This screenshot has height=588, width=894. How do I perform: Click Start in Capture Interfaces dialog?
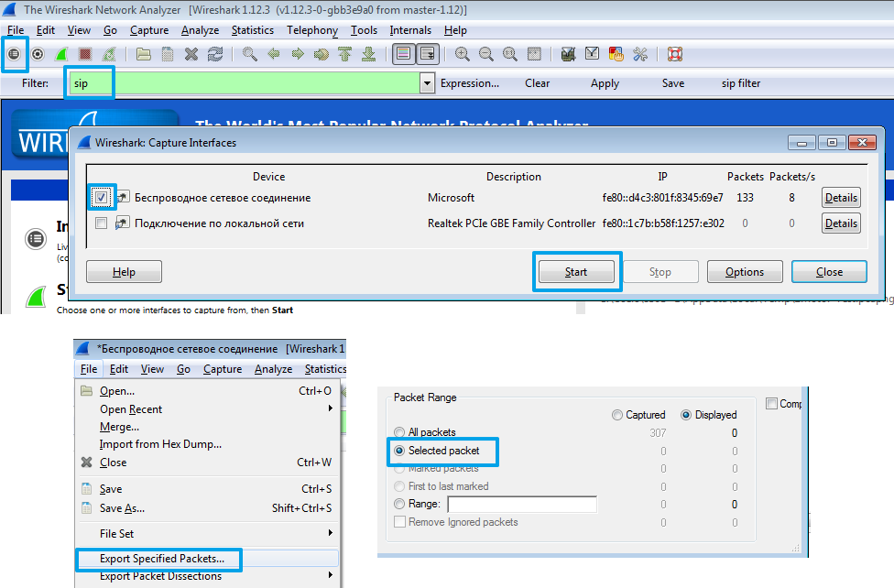point(576,272)
